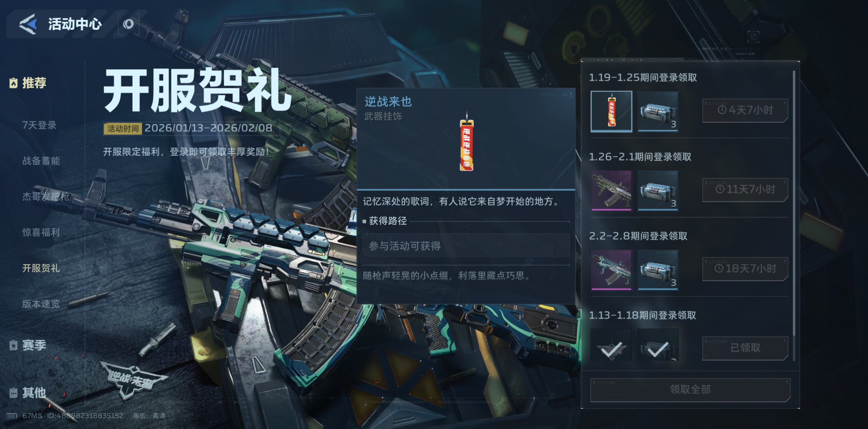Open the 版本速览 menu item
Viewport: 868px width, 429px height.
point(41,304)
